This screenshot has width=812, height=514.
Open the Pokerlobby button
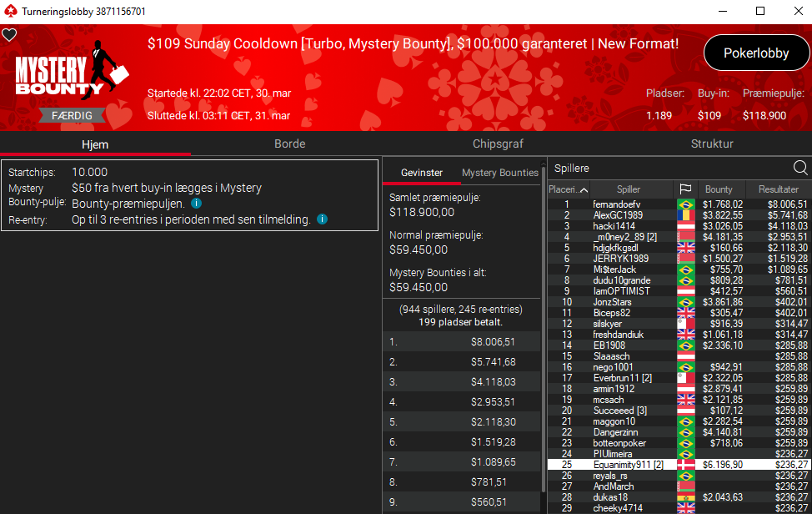tap(756, 53)
